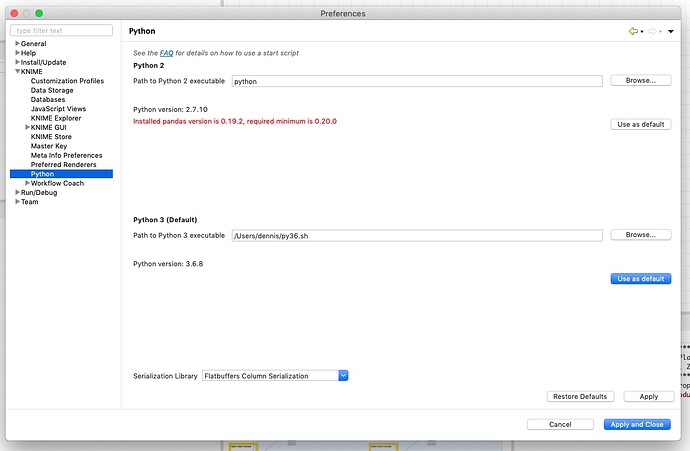Expand the KNIME GUI subnode
The image size is (690, 451).
27,127
